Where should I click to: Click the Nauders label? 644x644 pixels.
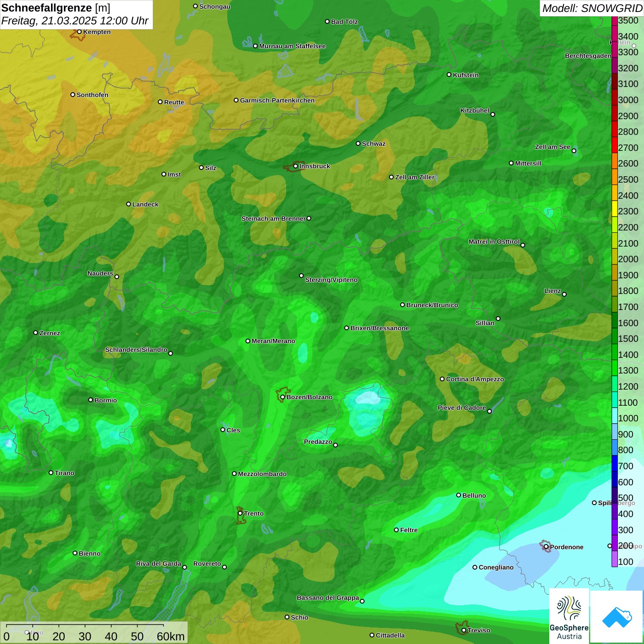[x=100, y=273]
